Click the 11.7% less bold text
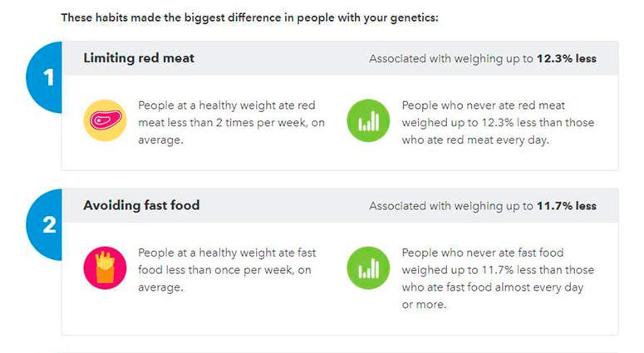The width and height of the screenshot is (644, 353). coord(567,206)
